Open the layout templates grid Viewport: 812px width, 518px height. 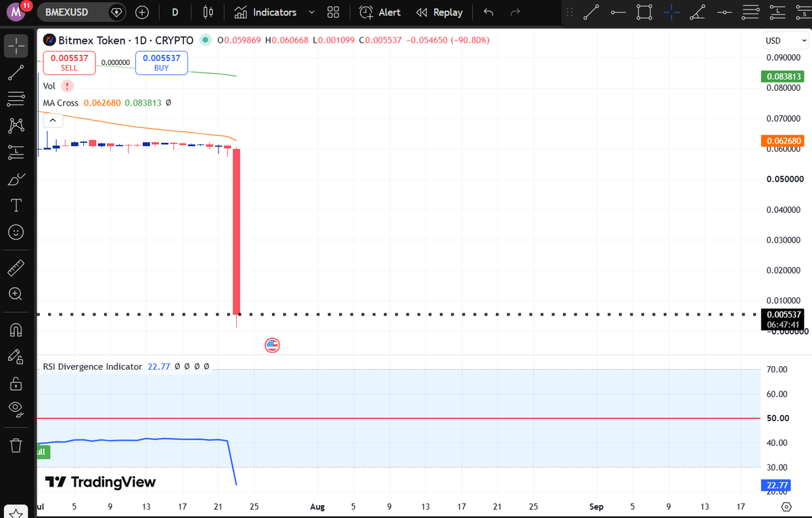pos(333,12)
